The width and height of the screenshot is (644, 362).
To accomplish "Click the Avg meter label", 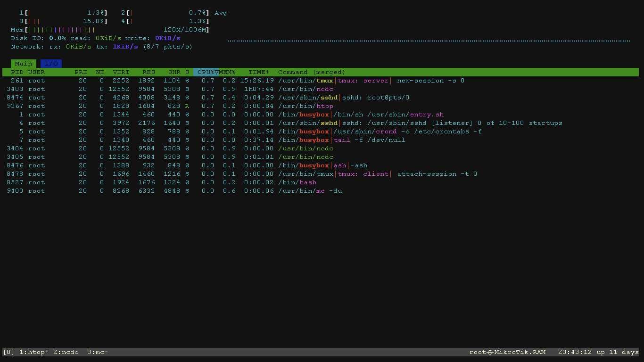I will 221,13.
